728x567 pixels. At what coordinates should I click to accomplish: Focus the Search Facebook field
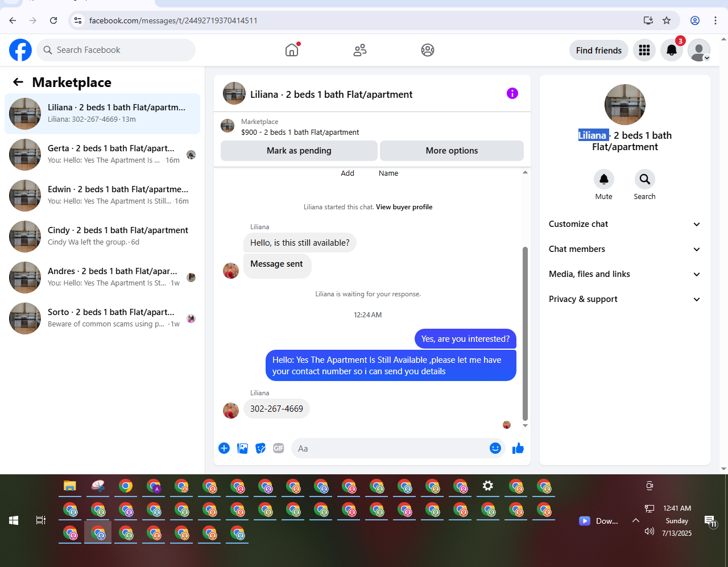click(x=117, y=50)
